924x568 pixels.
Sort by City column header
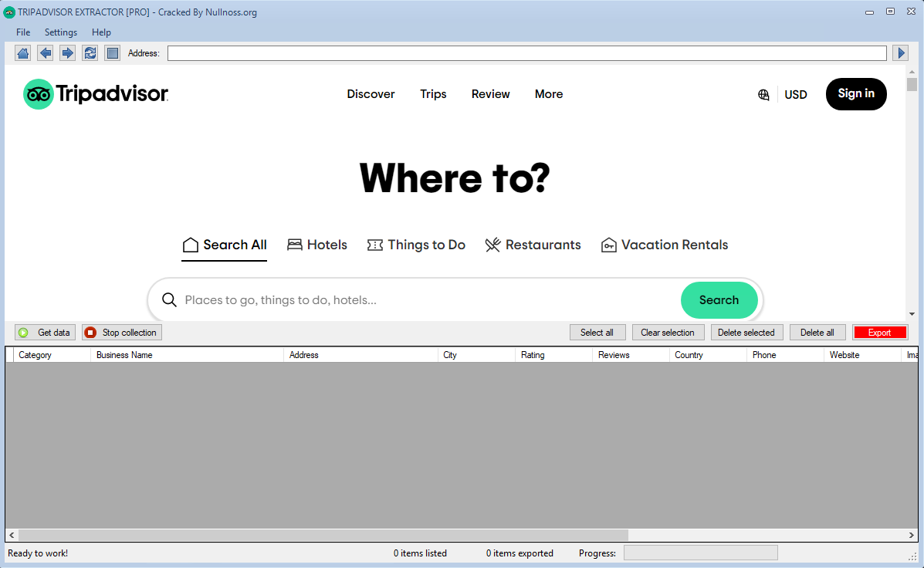pyautogui.click(x=477, y=355)
